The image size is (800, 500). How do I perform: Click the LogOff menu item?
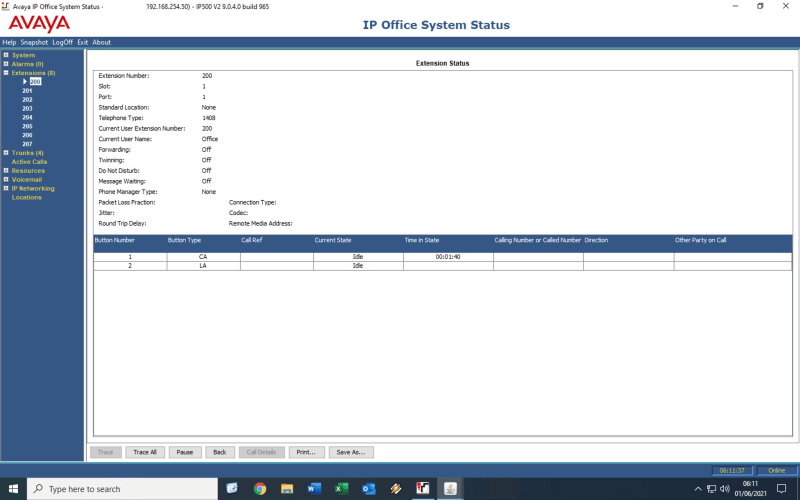63,42
